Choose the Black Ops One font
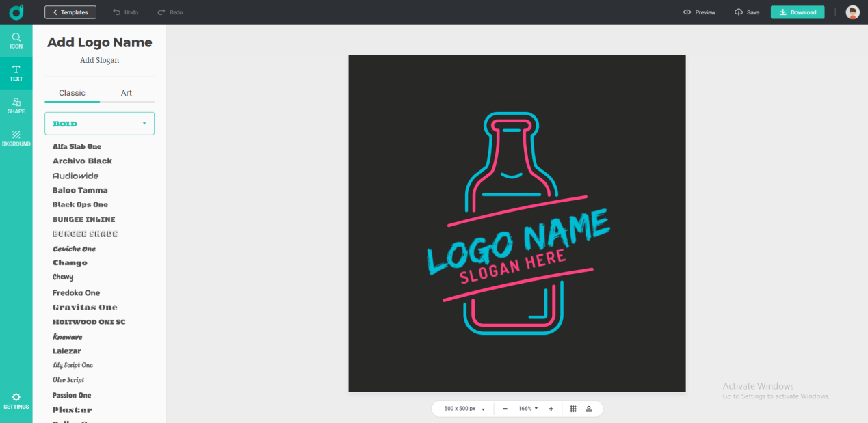This screenshot has width=868, height=423. point(80,204)
